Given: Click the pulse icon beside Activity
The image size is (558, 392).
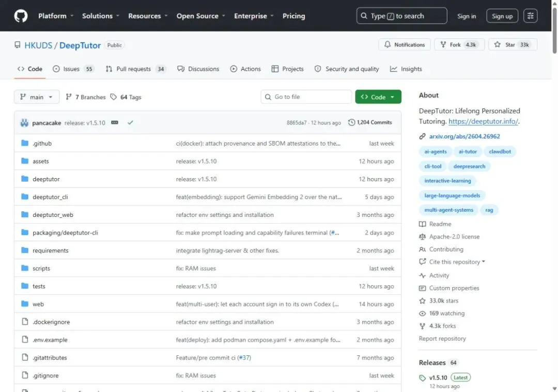Looking at the screenshot, I should coord(422,275).
